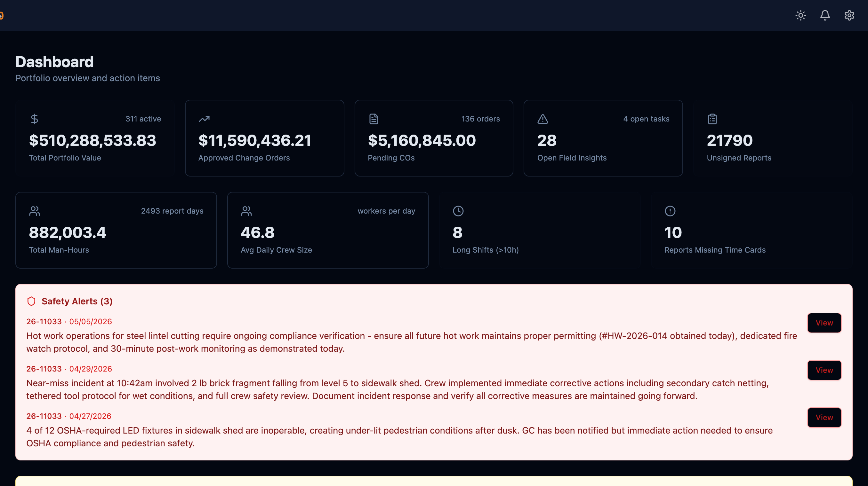Viewport: 868px width, 486px height.
Task: Click the alert circle icon on Missing Time Cards
Action: (670, 211)
